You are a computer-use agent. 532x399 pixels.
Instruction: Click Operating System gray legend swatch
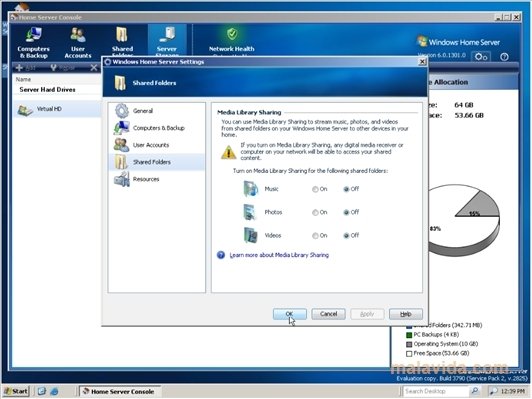409,344
